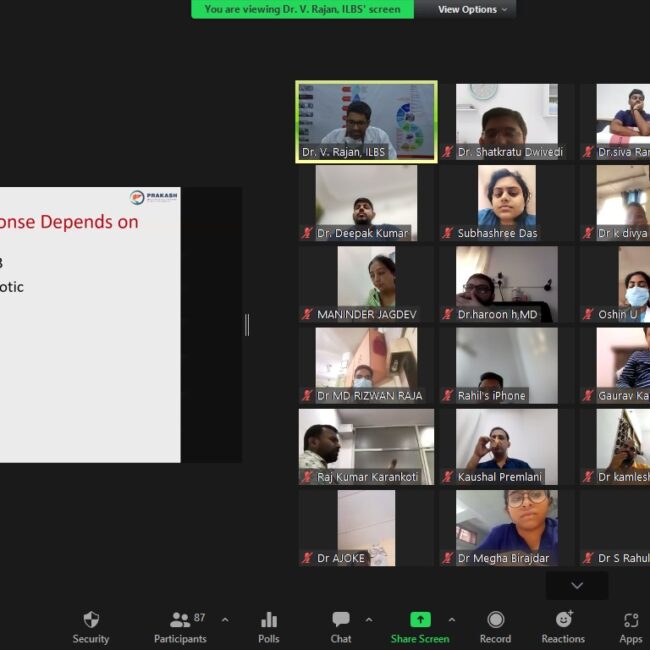Expand the caret beside Share Screen
The width and height of the screenshot is (650, 650).
point(451,619)
